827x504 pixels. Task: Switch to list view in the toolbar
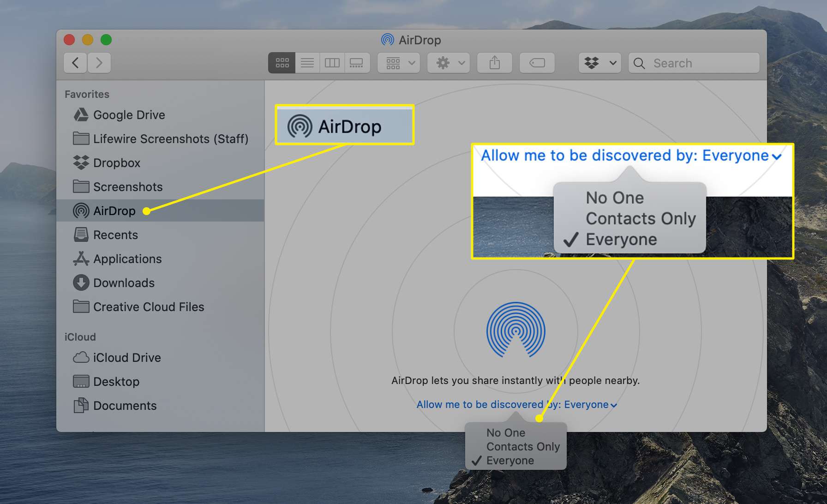click(x=307, y=63)
